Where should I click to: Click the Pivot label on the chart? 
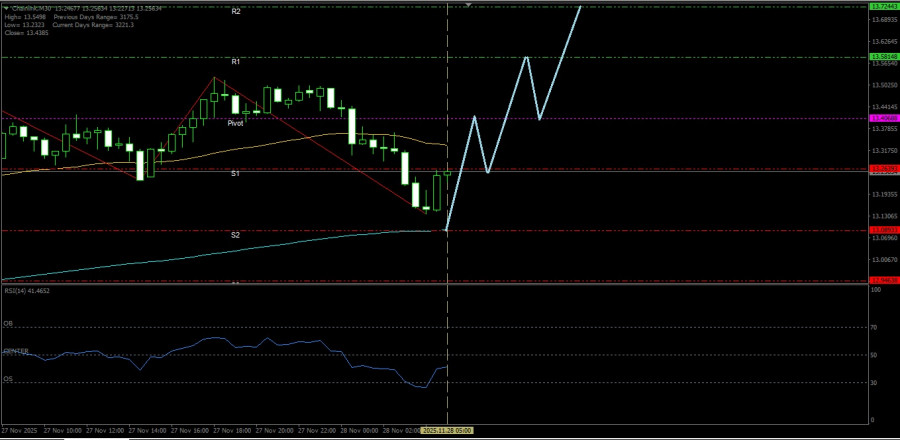click(x=235, y=123)
